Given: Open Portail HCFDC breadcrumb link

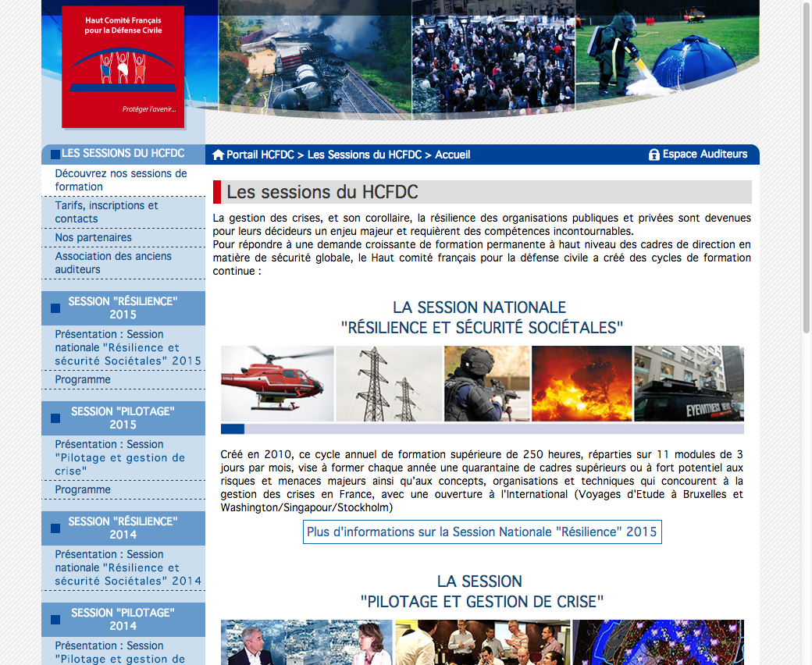Looking at the screenshot, I should [260, 155].
